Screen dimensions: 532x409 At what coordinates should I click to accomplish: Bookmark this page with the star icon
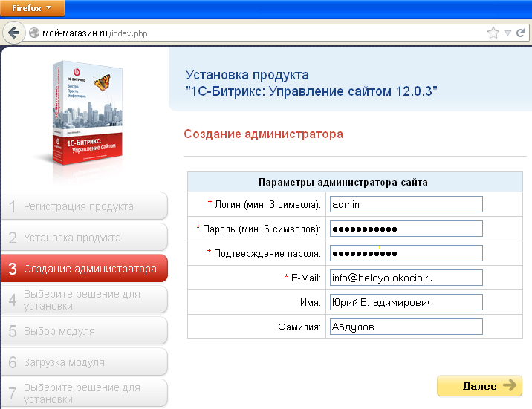click(x=493, y=33)
